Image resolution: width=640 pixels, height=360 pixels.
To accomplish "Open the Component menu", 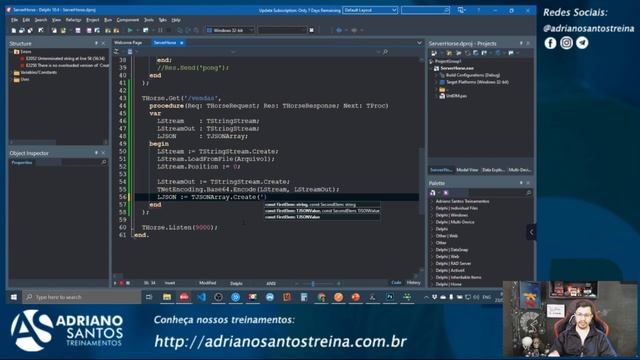I will click(128, 20).
